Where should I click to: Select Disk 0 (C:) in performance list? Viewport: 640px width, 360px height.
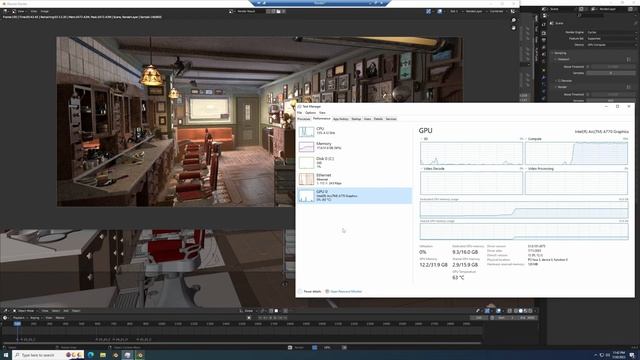click(x=354, y=162)
